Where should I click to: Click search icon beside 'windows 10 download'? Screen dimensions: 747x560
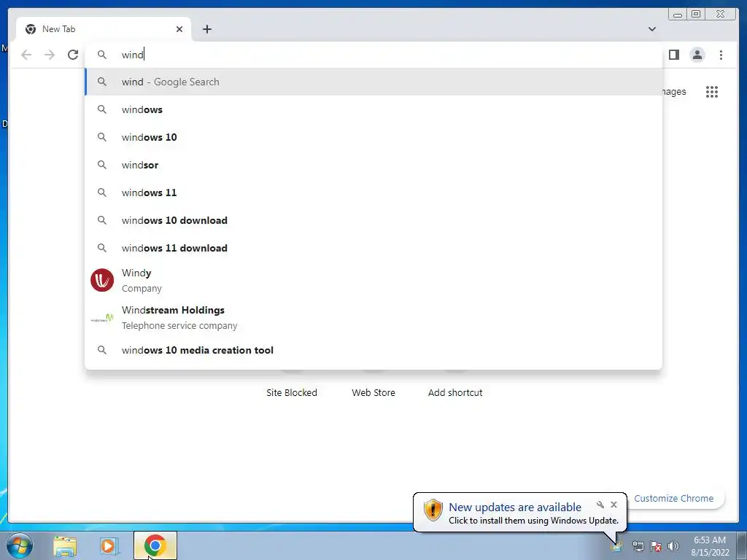point(102,220)
